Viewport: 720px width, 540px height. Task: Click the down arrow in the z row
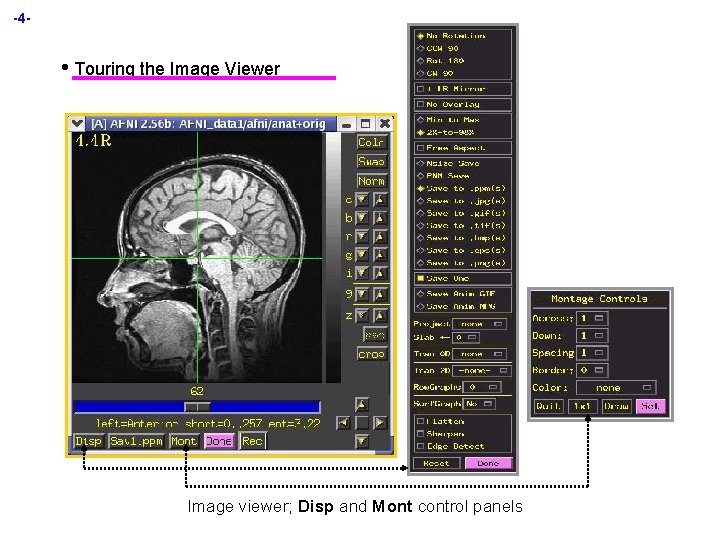coord(362,315)
